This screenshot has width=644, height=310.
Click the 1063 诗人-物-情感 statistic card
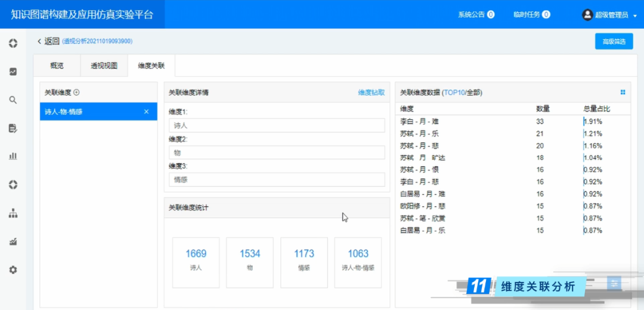coord(358,262)
